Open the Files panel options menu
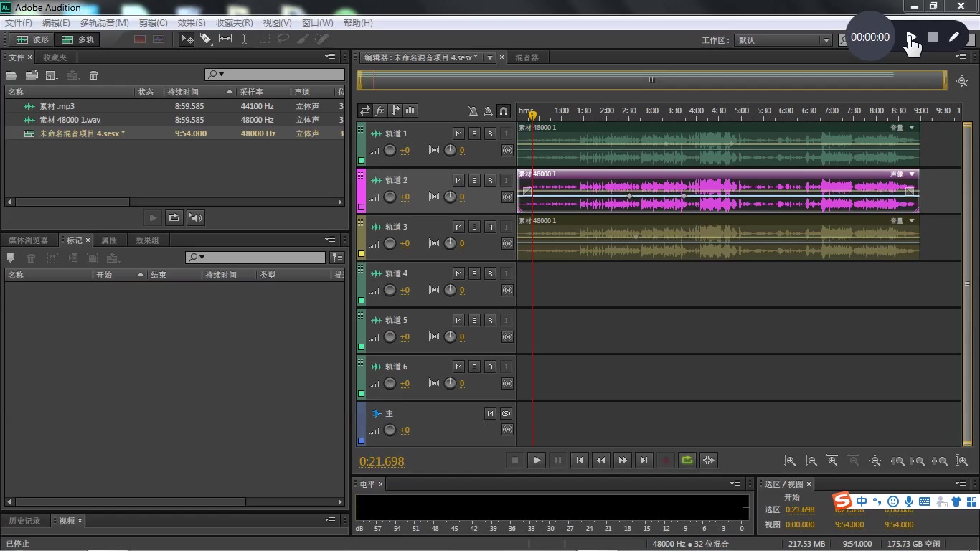 click(330, 57)
